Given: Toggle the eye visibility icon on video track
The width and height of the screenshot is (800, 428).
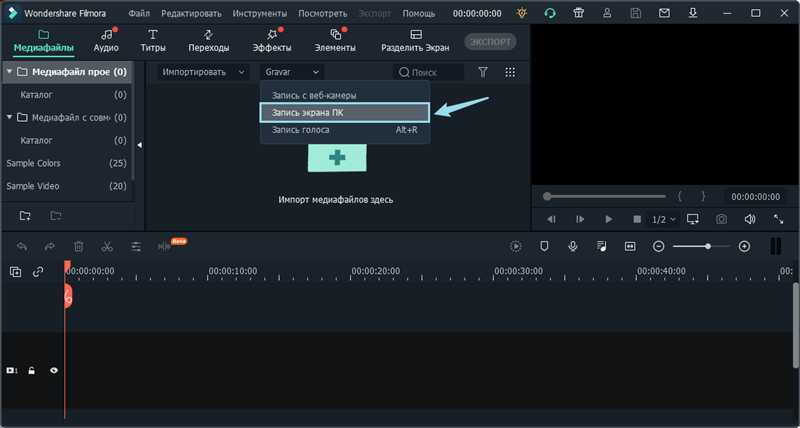Looking at the screenshot, I should click(54, 370).
